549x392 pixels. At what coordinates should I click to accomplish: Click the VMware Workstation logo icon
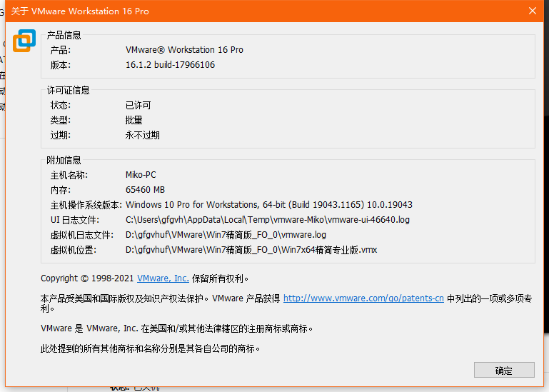point(24,41)
